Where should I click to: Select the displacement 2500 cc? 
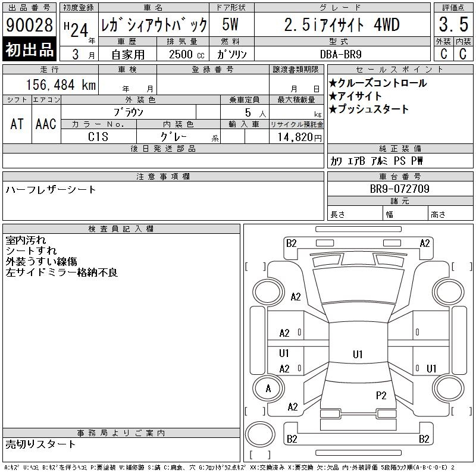tap(187, 55)
